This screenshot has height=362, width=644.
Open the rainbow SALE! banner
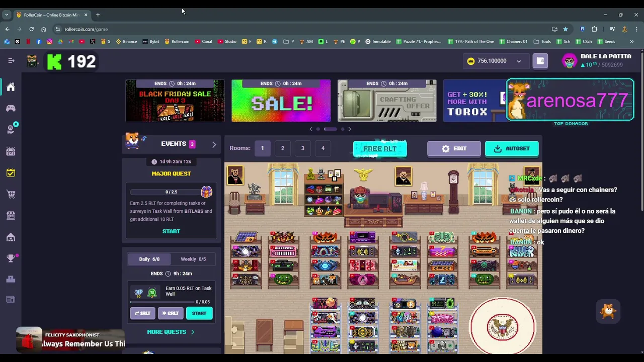[281, 101]
